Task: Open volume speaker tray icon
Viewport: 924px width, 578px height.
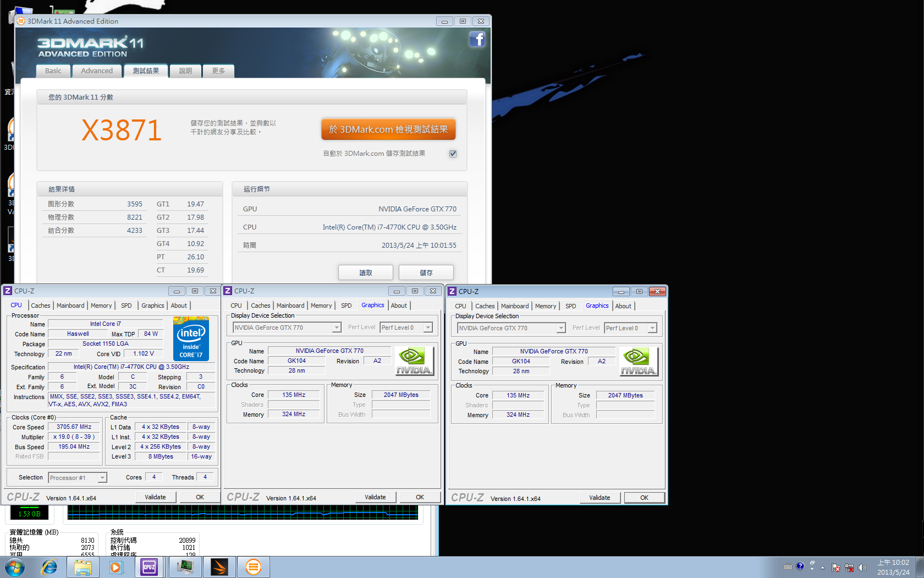Action: tap(862, 568)
